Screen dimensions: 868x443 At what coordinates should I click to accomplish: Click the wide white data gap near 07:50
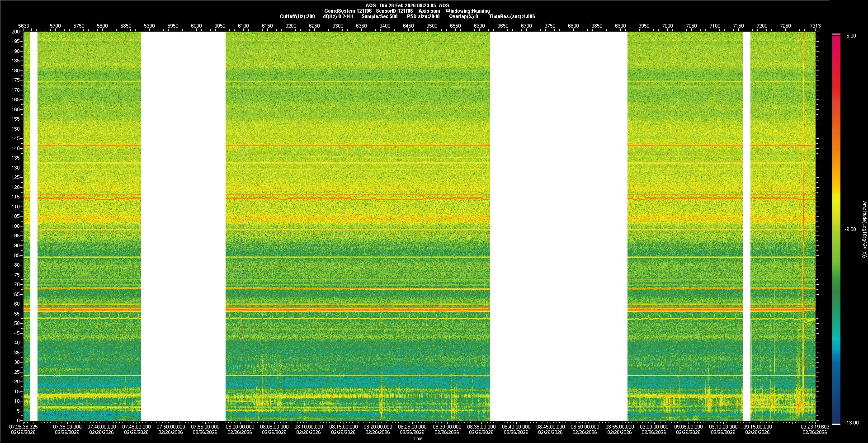[183, 226]
